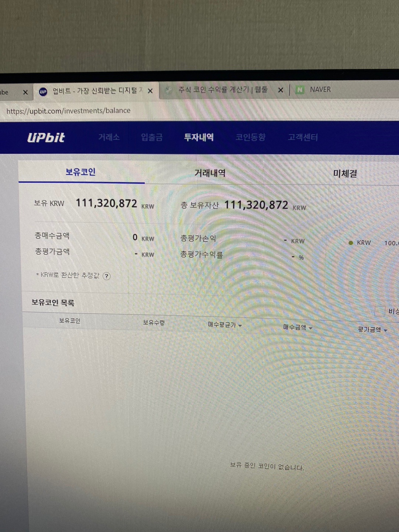The image size is (399, 532).
Task: Sort by 평가금액 dropdown arrow
Action: pos(385,330)
